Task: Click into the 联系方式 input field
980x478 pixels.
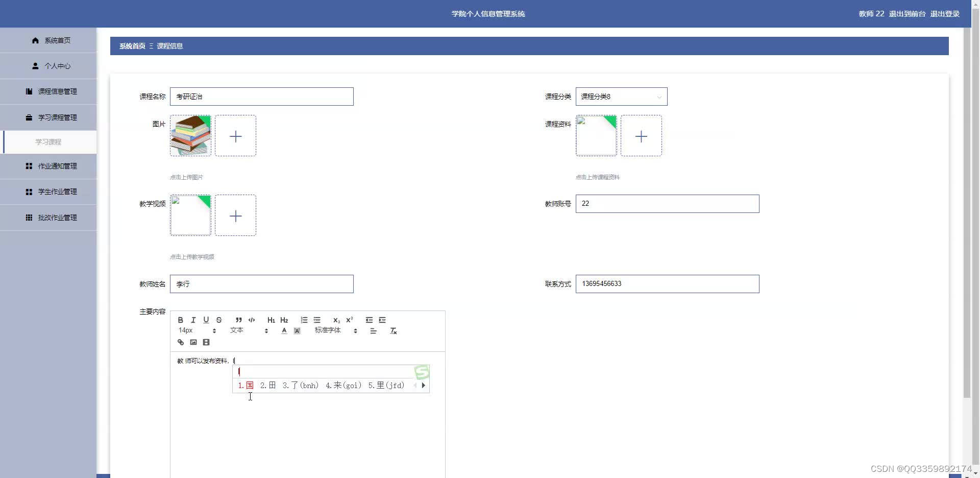Action: click(x=667, y=284)
